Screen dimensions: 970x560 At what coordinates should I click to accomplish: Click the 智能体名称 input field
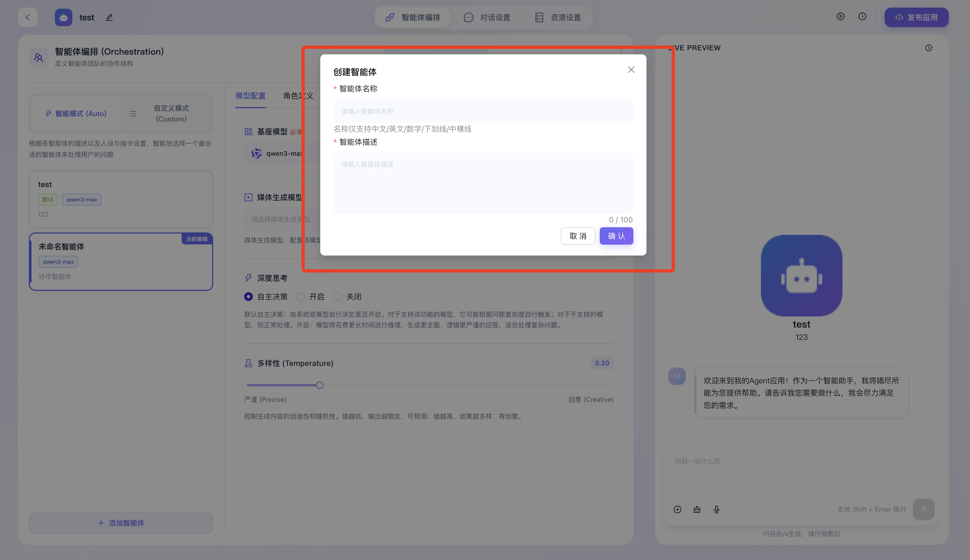coord(483,111)
